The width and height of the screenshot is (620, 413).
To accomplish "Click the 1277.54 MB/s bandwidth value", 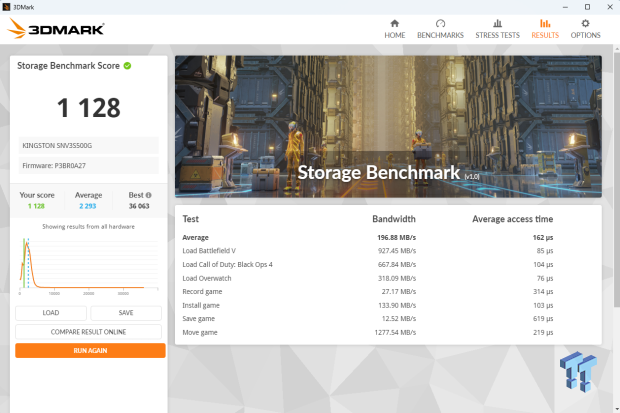I will pos(395,333).
